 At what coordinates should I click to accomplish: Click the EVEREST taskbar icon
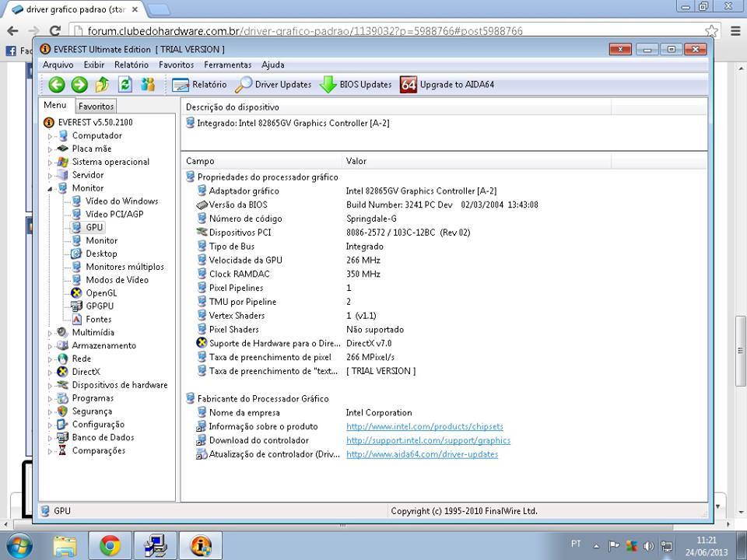201,546
